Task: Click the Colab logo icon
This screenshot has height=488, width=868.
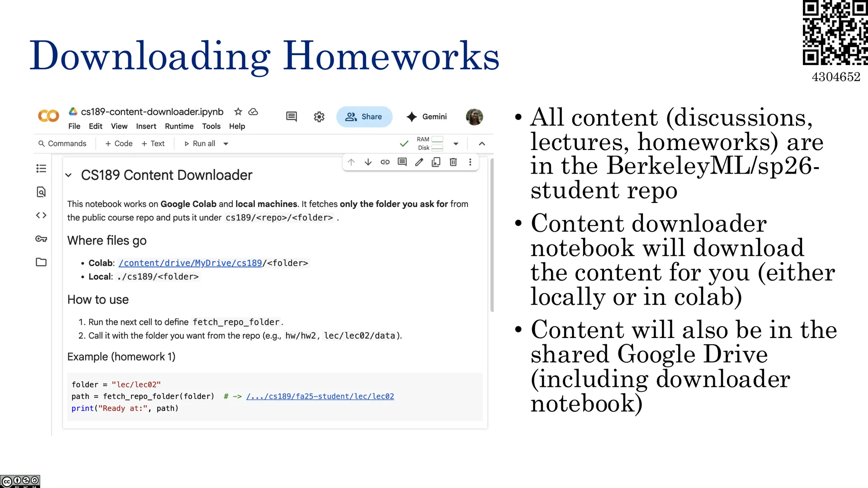Action: [49, 116]
